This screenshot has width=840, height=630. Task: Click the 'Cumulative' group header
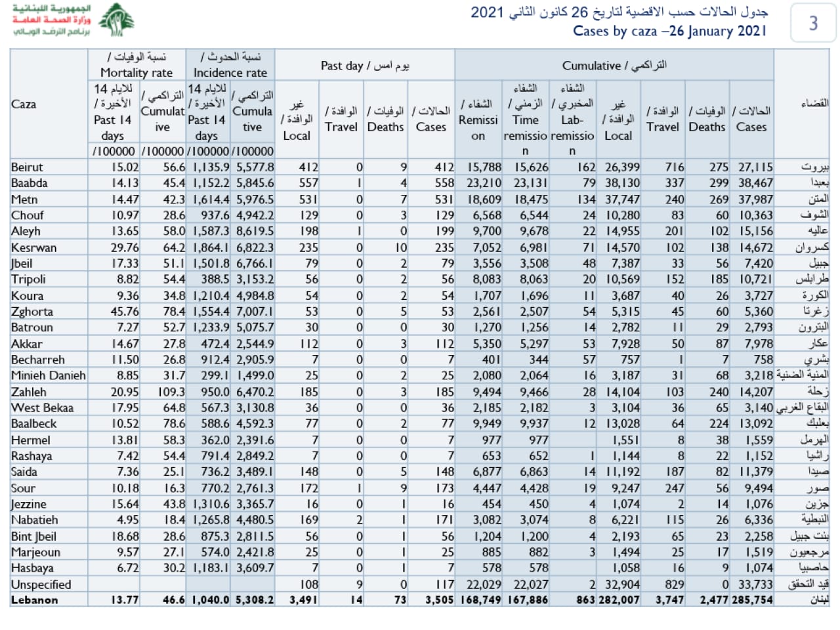coord(614,66)
